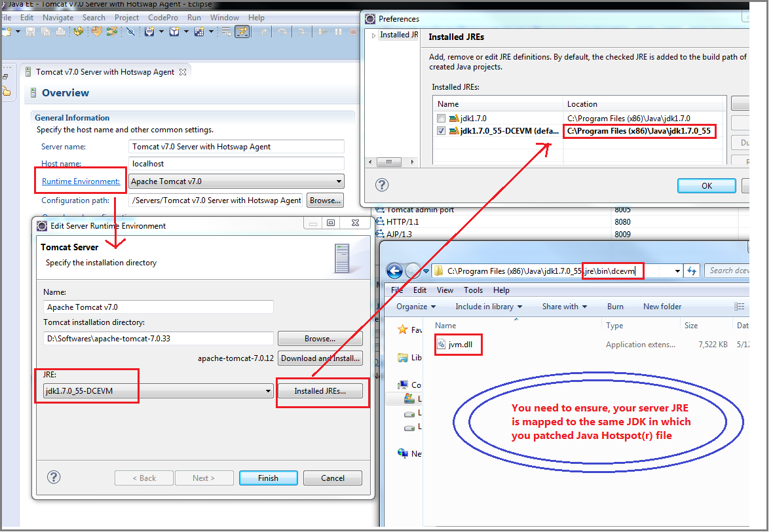Click the Name field showing Apache Tomcat v7.0
The image size is (773, 532).
click(159, 307)
